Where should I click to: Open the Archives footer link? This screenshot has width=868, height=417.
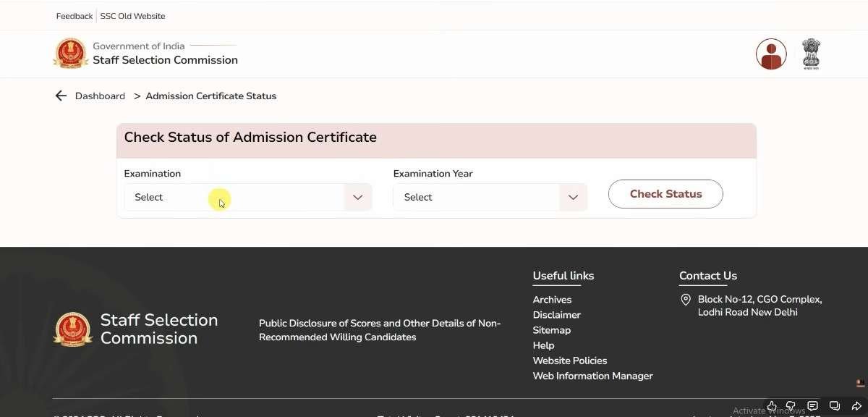pyautogui.click(x=552, y=300)
